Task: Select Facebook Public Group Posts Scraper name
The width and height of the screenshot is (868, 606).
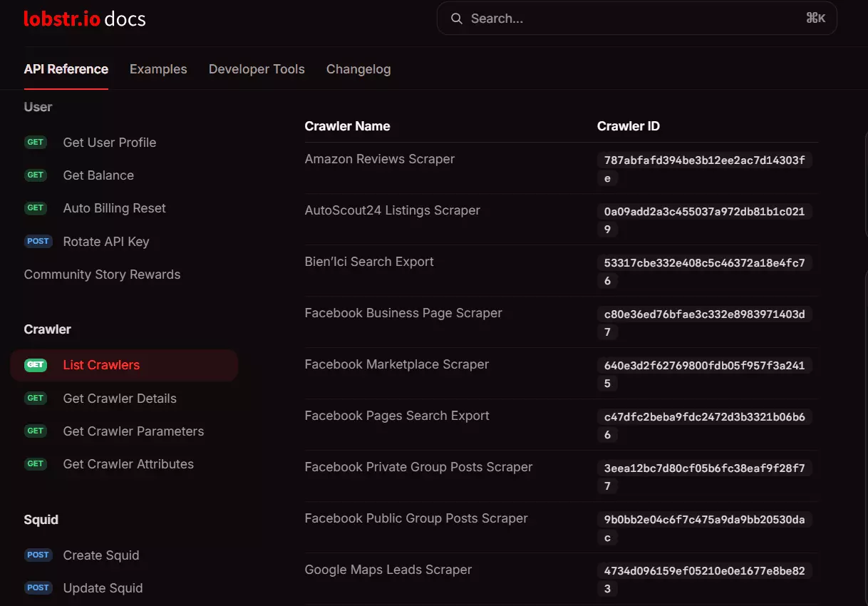Action: click(416, 518)
